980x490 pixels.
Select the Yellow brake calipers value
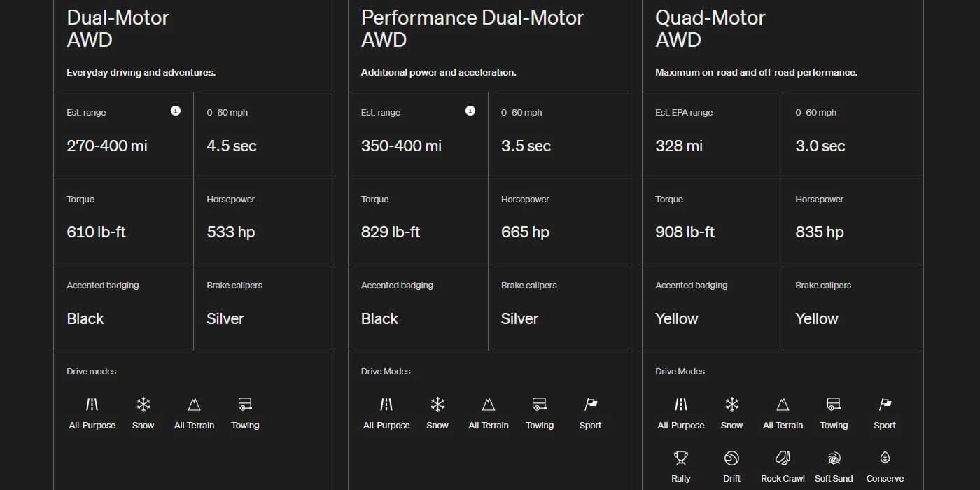(x=817, y=318)
